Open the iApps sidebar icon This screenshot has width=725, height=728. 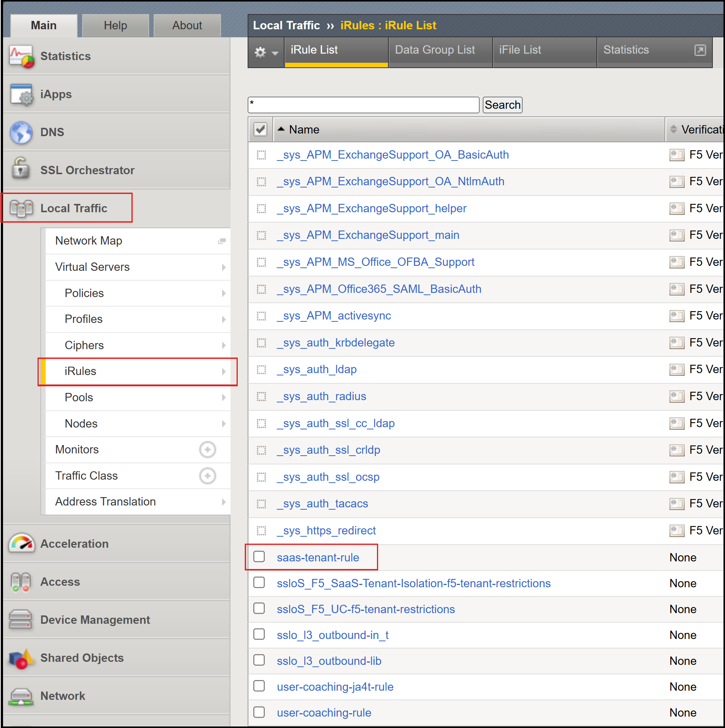[x=21, y=94]
